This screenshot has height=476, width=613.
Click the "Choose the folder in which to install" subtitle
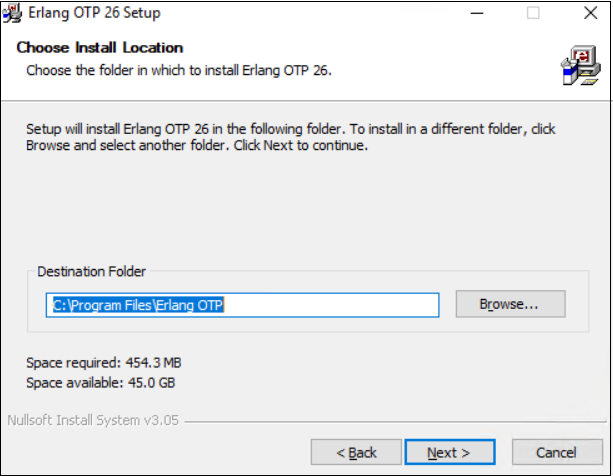178,70
